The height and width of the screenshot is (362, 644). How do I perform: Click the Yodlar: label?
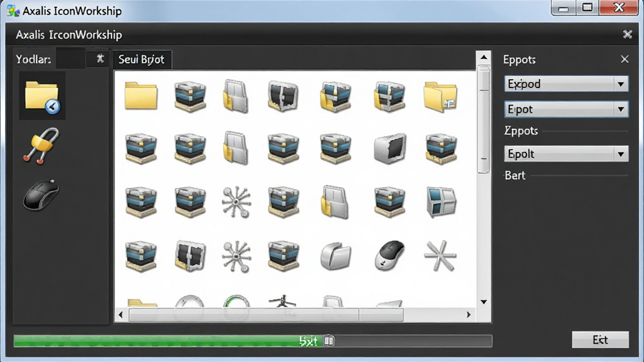click(33, 60)
